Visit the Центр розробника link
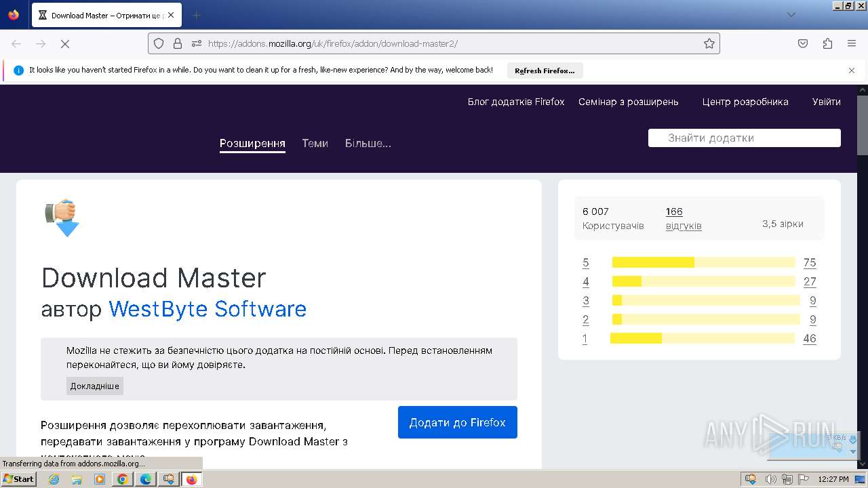This screenshot has width=868, height=488. click(745, 102)
